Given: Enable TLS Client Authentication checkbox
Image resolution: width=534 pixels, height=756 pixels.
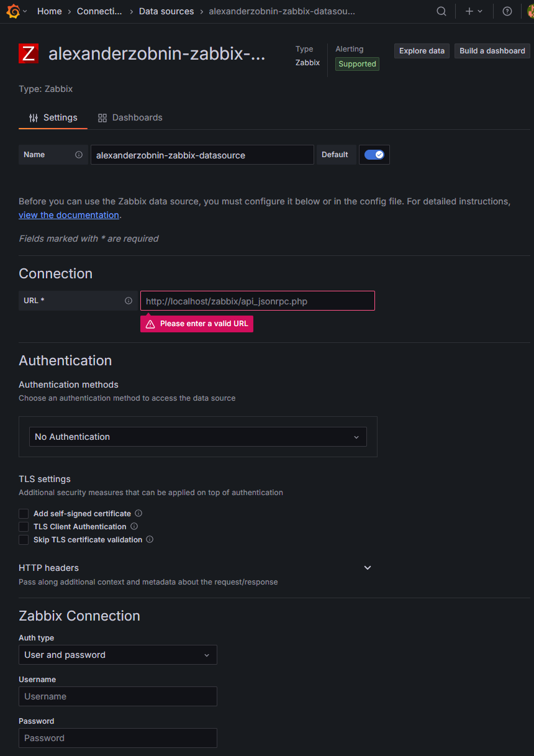Looking at the screenshot, I should click(x=24, y=527).
